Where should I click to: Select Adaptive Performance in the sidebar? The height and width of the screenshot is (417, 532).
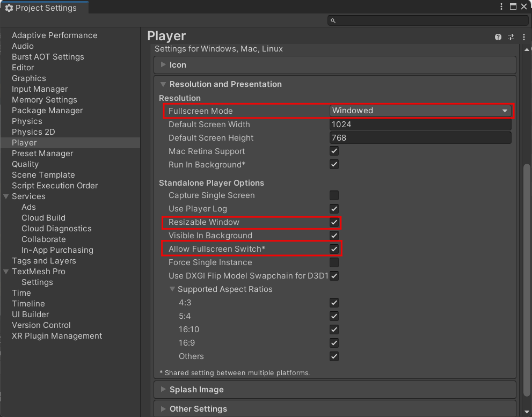[x=55, y=35]
